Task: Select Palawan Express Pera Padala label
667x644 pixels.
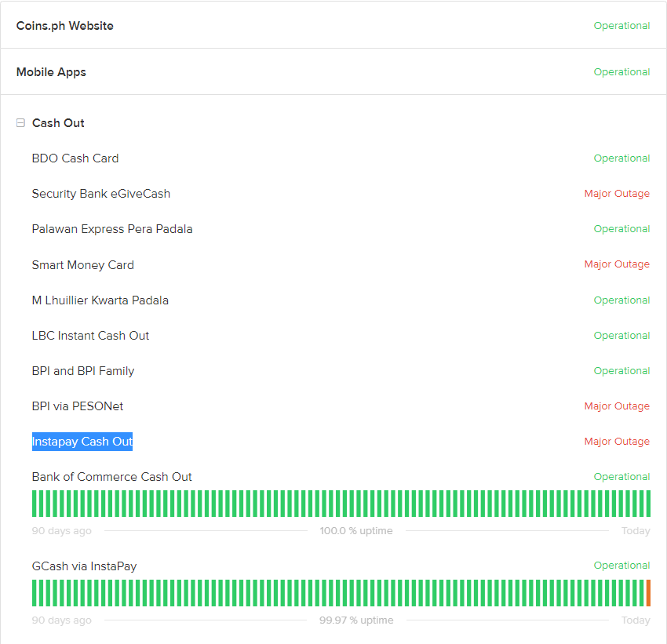Action: [112, 229]
